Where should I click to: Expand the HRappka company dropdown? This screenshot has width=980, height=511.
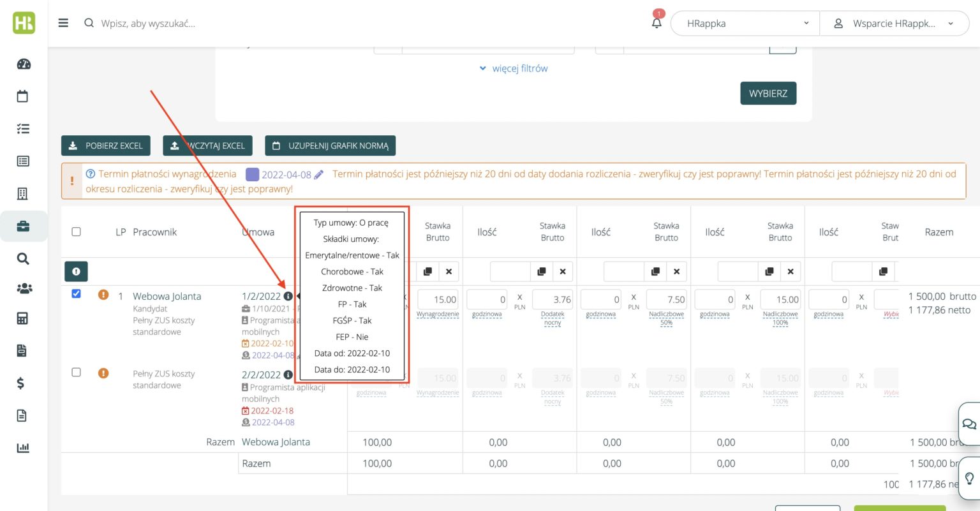[745, 24]
